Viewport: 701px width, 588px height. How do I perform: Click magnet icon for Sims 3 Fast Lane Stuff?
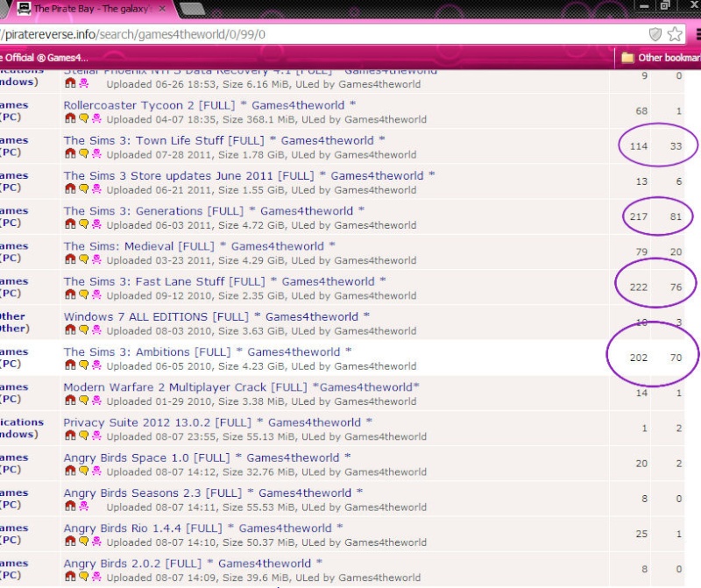70,294
